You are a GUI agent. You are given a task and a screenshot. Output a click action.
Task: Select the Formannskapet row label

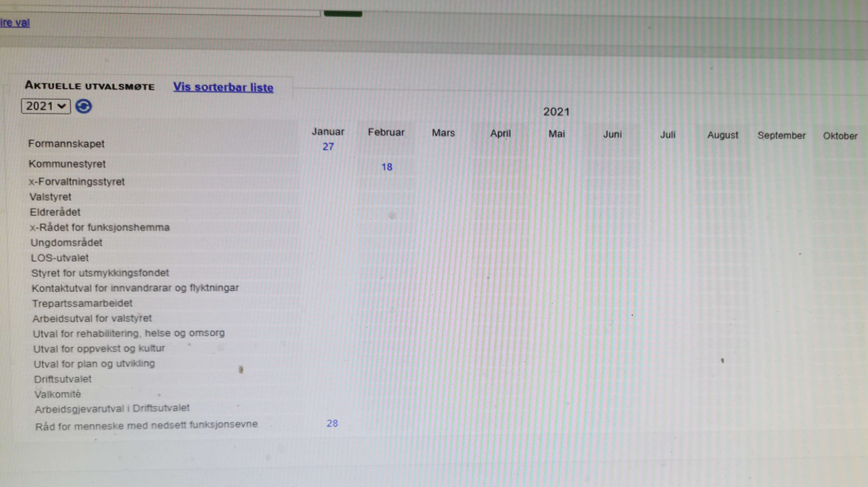click(66, 144)
